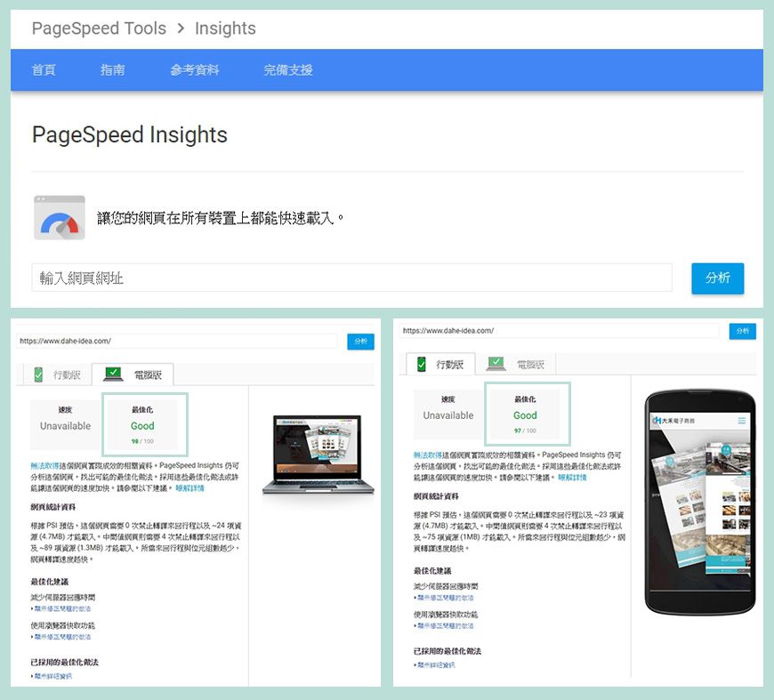Click the 分析 button in the desktop result panel

tap(360, 342)
